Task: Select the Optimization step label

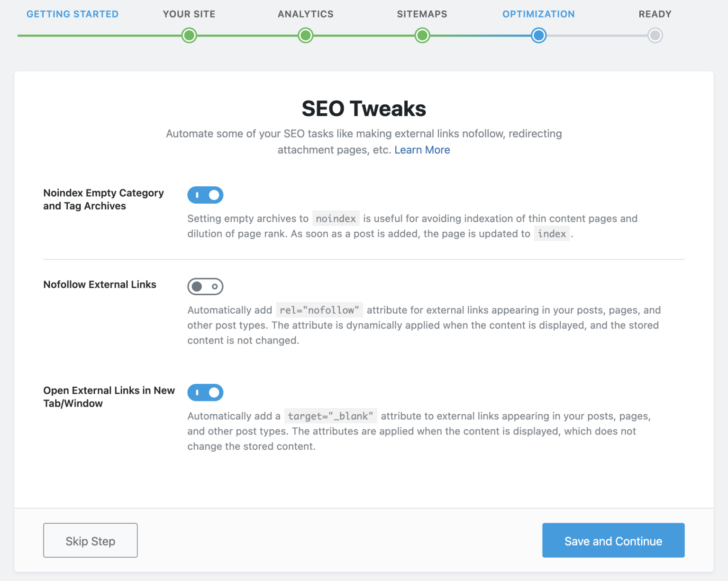Action: (x=538, y=14)
